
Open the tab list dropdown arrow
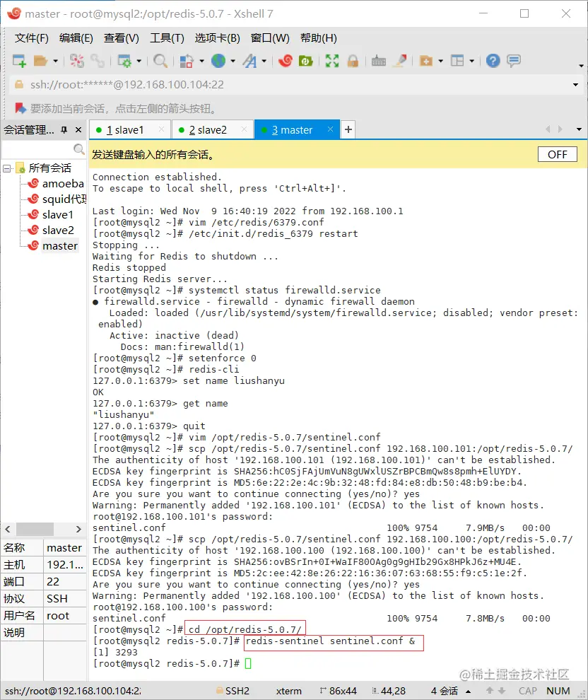579,129
